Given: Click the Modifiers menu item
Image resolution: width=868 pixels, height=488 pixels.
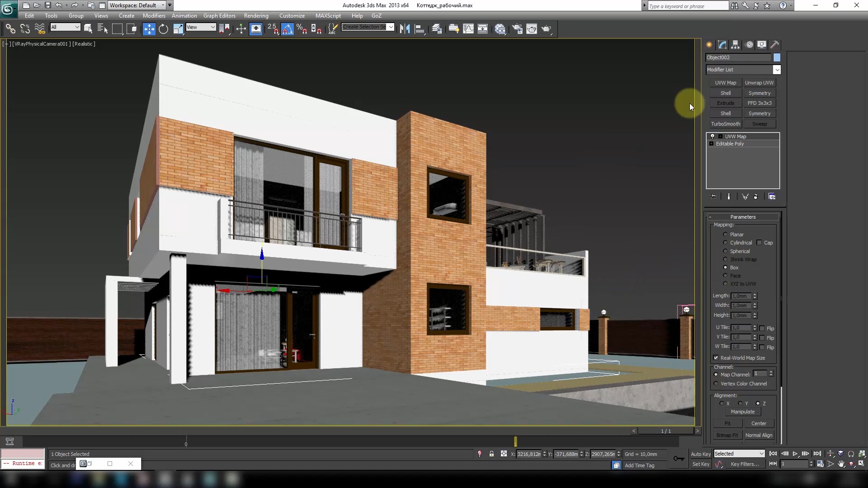Looking at the screenshot, I should pos(154,15).
